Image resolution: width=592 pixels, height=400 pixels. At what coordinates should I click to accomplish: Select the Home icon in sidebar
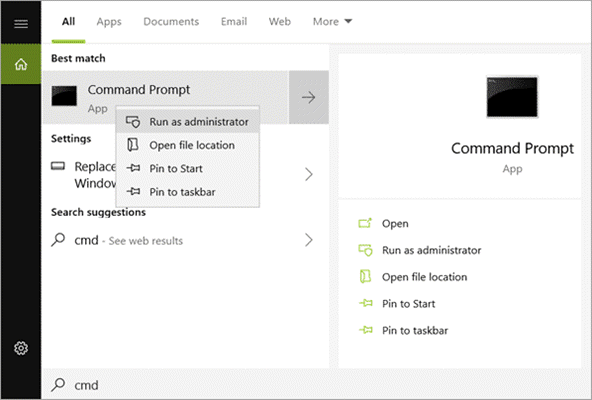click(21, 64)
